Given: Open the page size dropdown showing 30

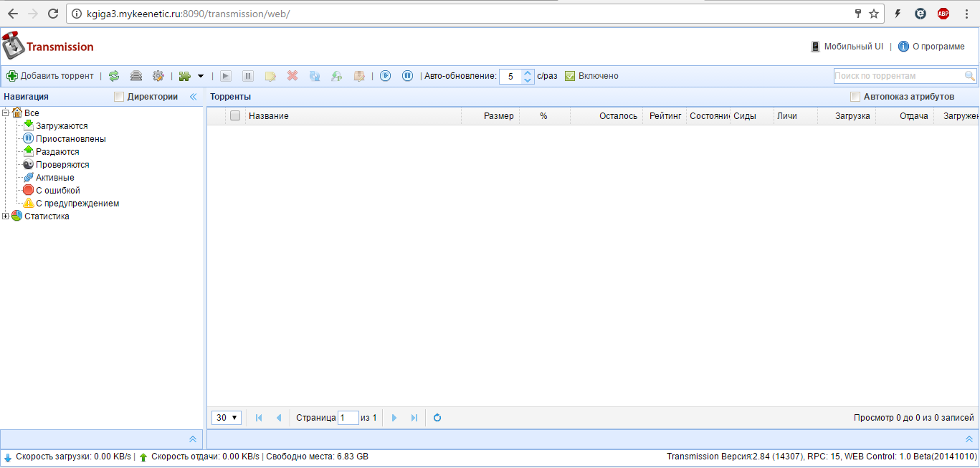Looking at the screenshot, I should point(227,418).
